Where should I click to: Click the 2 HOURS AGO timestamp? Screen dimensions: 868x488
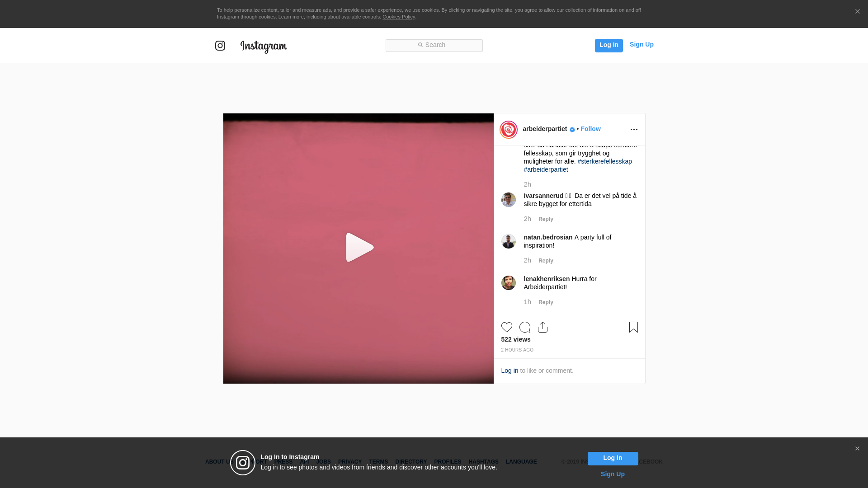tap(517, 350)
